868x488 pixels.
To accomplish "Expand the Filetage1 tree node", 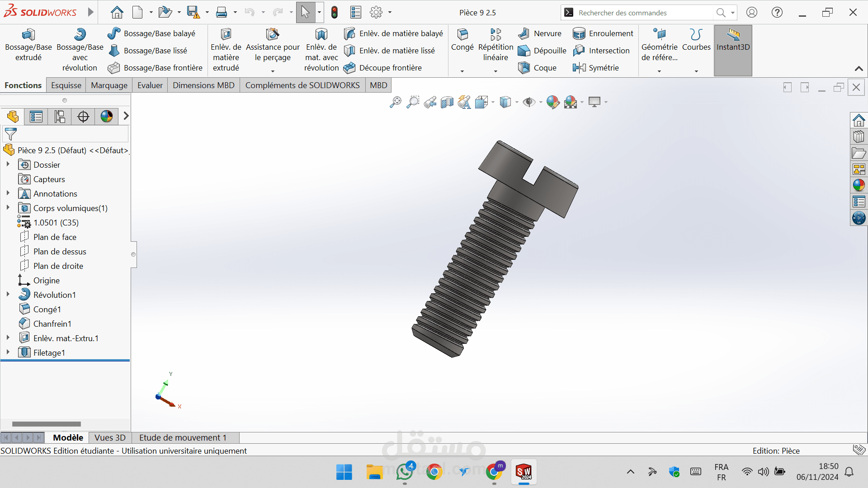I will 8,352.
